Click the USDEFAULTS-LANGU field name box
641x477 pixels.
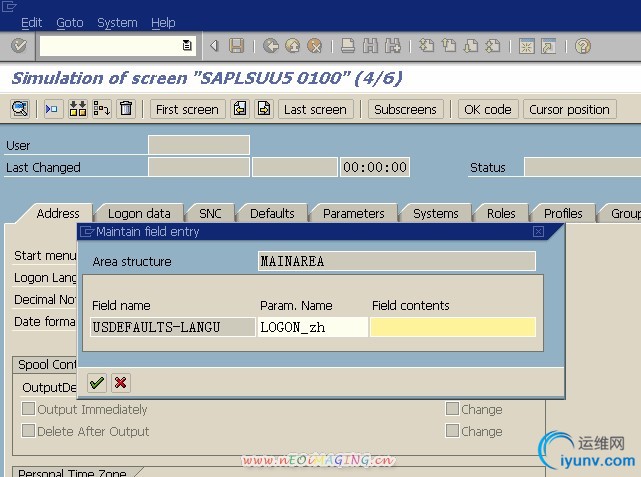(173, 327)
